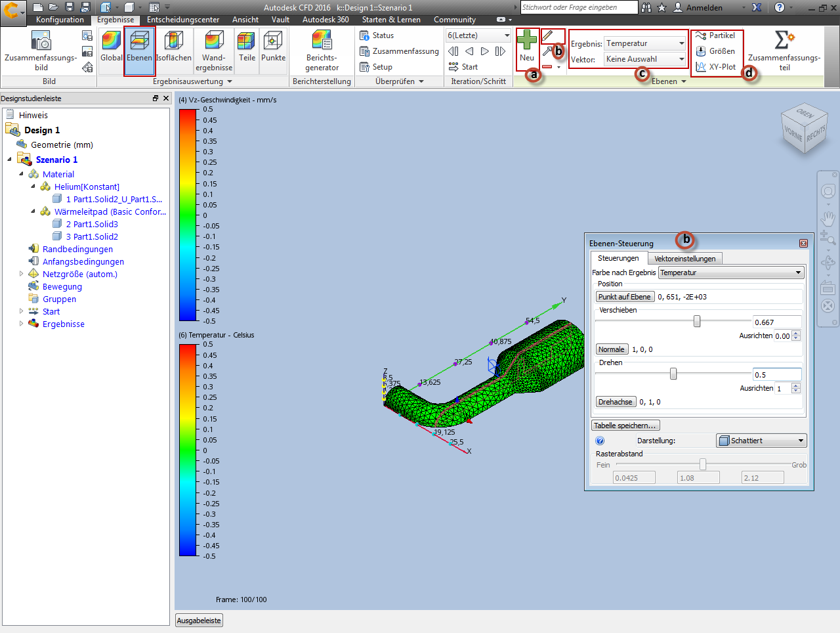This screenshot has width=840, height=633.
Task: Step to the next iteration
Action: point(485,51)
